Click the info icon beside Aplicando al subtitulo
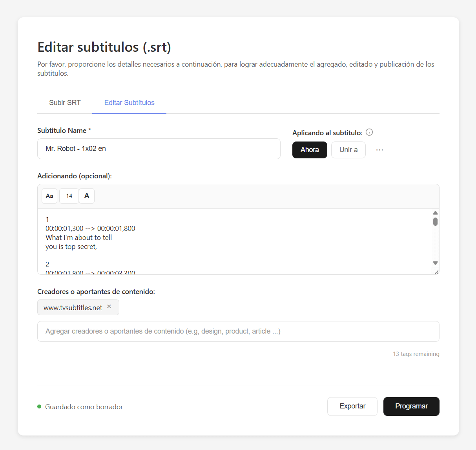The image size is (476, 450). point(369,132)
